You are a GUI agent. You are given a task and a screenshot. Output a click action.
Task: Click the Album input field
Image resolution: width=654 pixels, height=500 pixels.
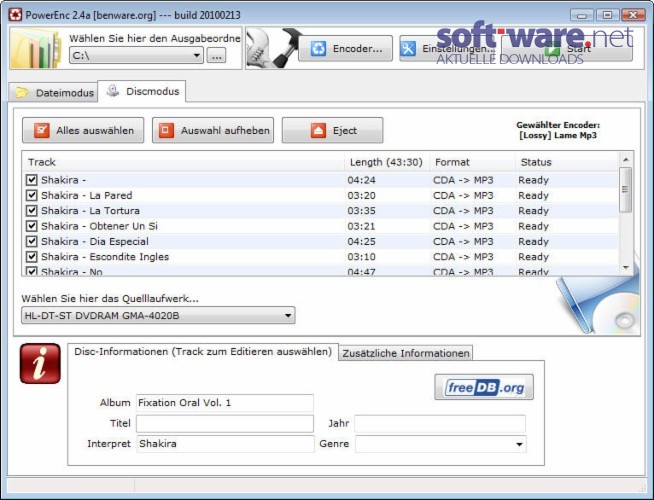[225, 403]
